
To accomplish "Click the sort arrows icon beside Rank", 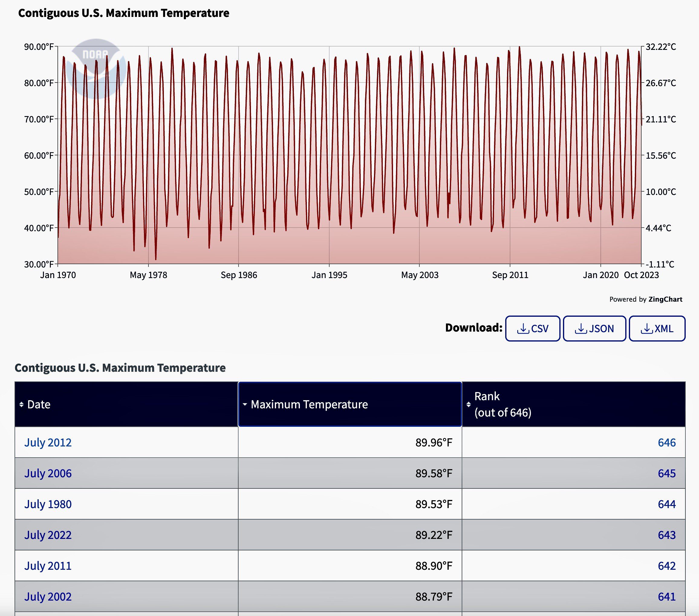I will [469, 404].
